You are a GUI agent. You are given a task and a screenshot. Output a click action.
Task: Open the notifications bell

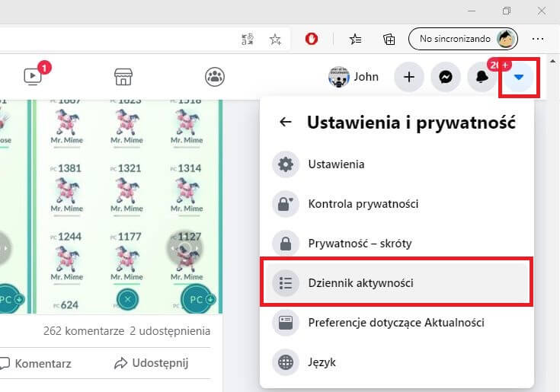point(482,77)
